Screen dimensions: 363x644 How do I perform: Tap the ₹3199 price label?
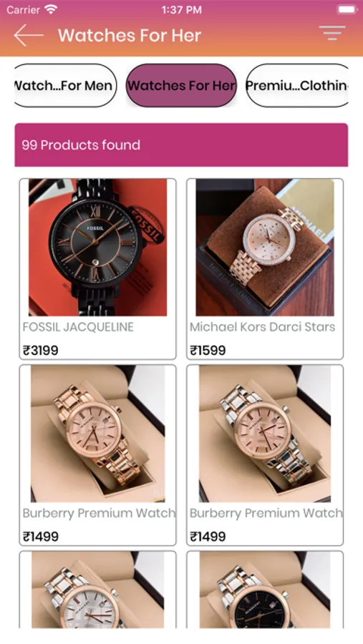[x=41, y=351]
